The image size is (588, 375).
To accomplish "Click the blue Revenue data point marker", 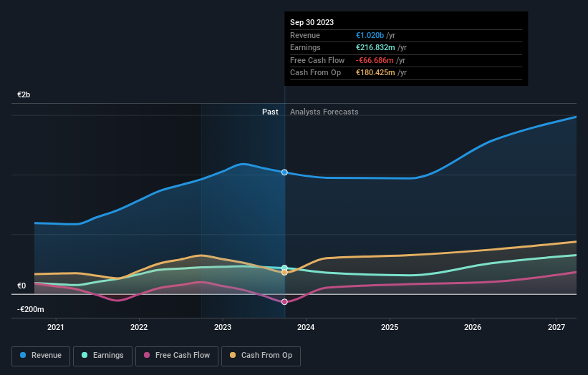I will pos(284,172).
